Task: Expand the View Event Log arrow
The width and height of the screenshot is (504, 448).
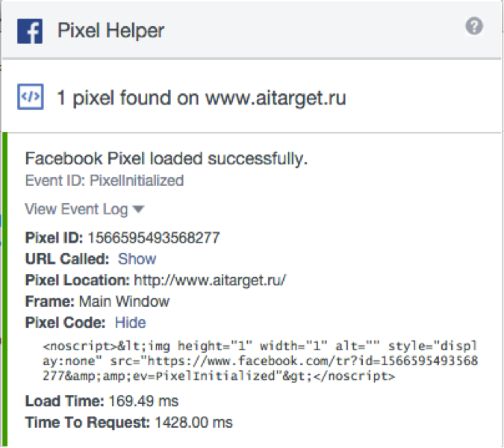Action: pyautogui.click(x=139, y=209)
